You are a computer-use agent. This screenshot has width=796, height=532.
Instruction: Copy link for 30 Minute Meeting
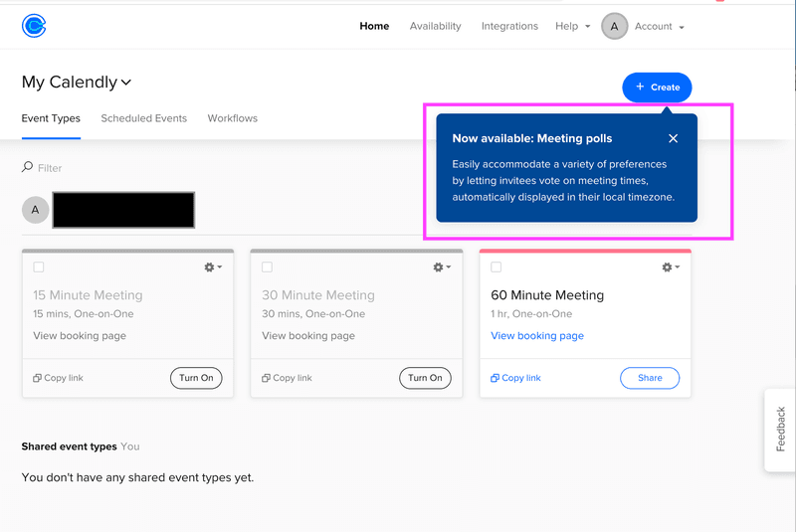pyautogui.click(x=287, y=378)
